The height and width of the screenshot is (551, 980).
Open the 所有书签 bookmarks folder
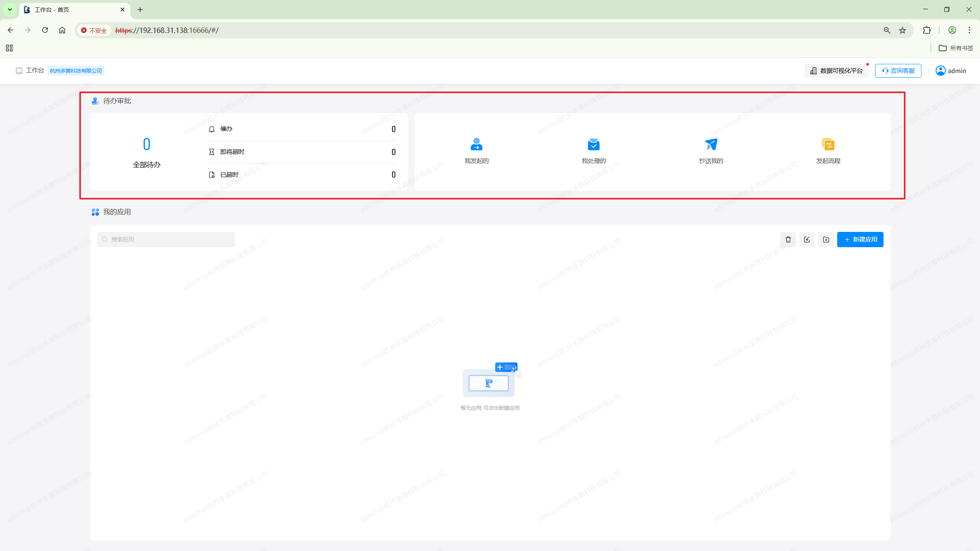[x=956, y=48]
